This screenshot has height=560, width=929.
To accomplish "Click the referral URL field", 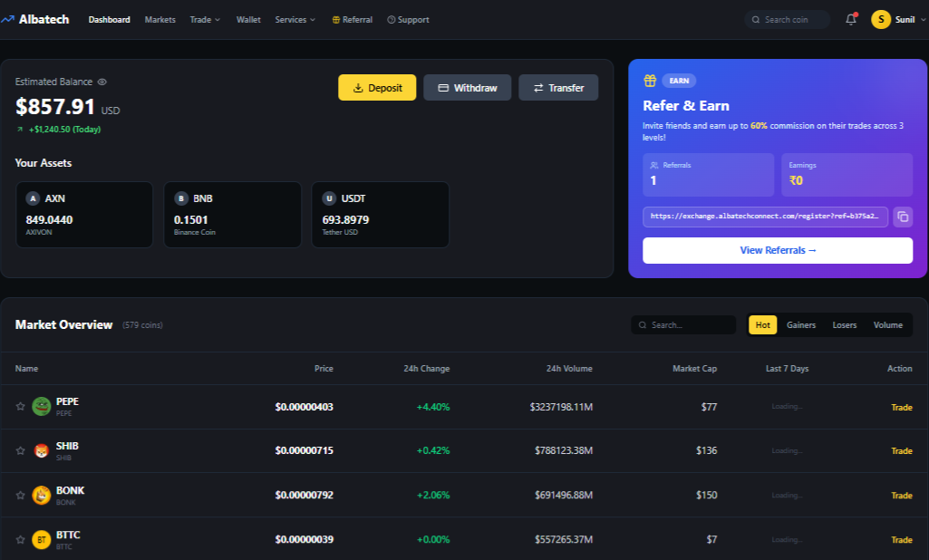I will click(x=765, y=217).
